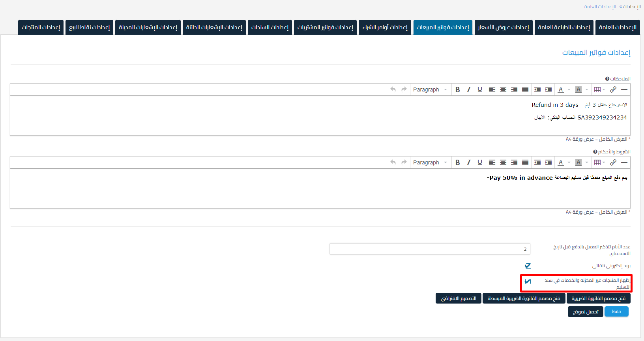
Task: Increase indent in the notes editor toolbar
Action: 549,89
